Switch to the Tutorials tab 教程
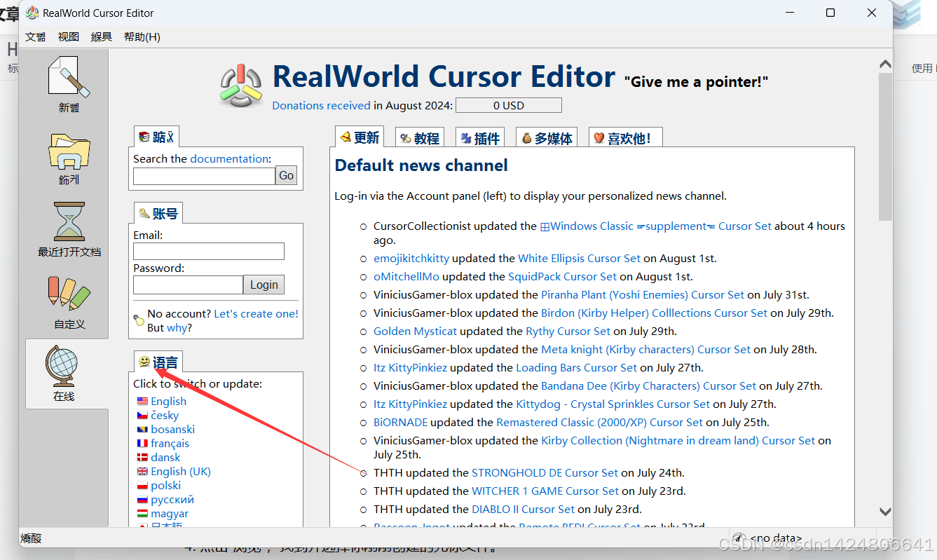Image resolution: width=937 pixels, height=560 pixels. (420, 138)
